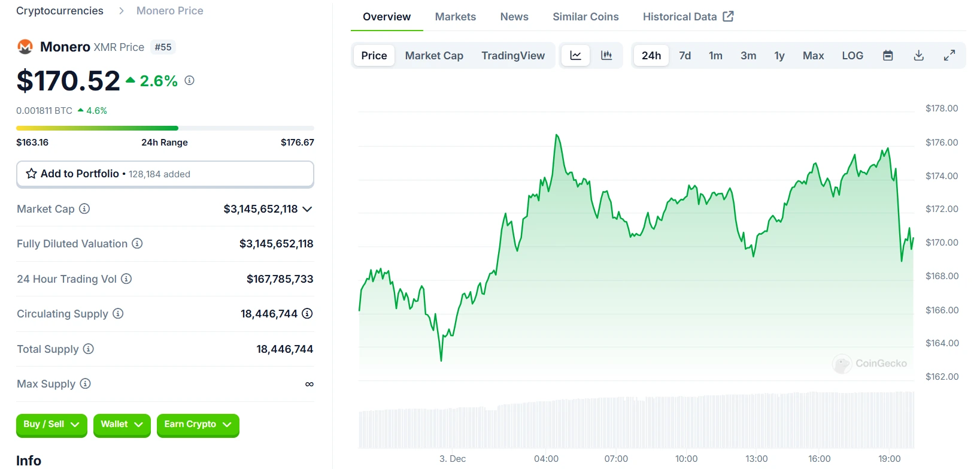Click the Monero logo icon
Image resolution: width=980 pixels, height=469 pixels.
[25, 47]
